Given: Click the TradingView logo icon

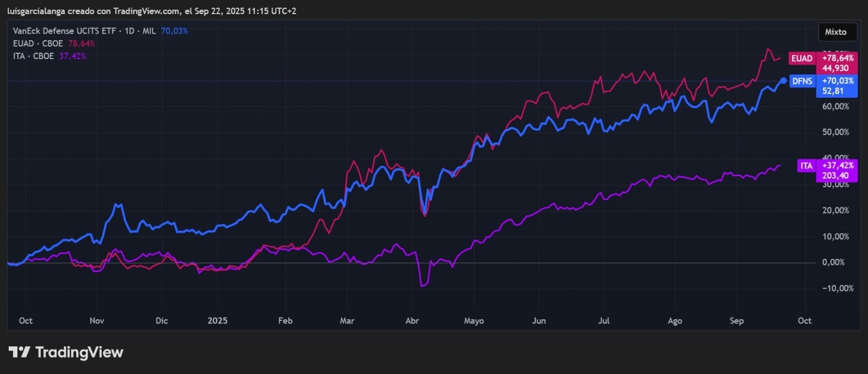Looking at the screenshot, I should tap(19, 352).
